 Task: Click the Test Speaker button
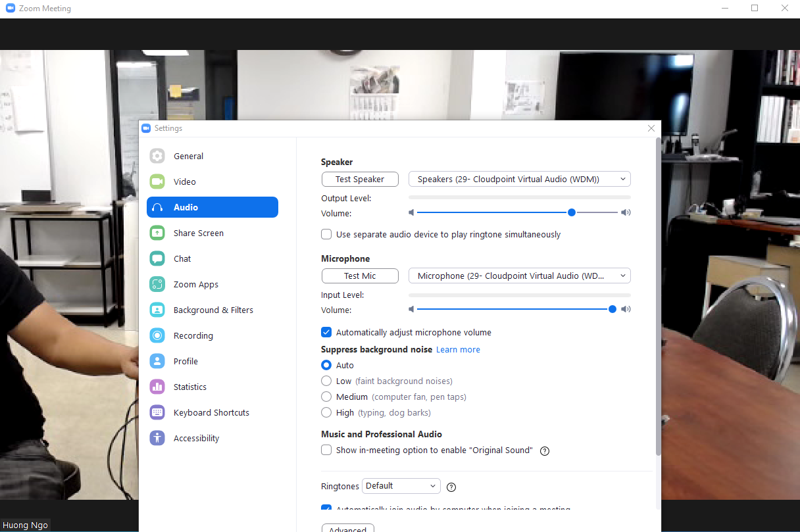pyautogui.click(x=360, y=179)
